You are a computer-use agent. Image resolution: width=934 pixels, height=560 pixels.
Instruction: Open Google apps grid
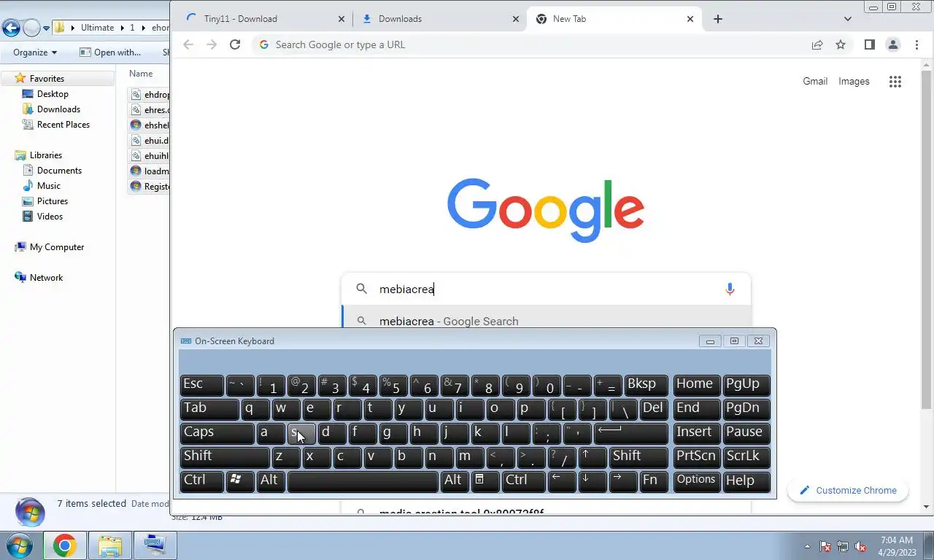pos(895,82)
